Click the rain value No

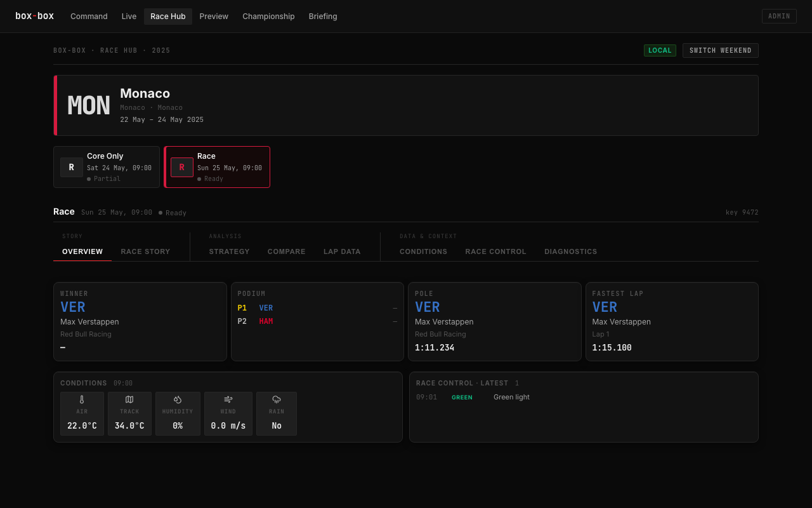point(277,425)
